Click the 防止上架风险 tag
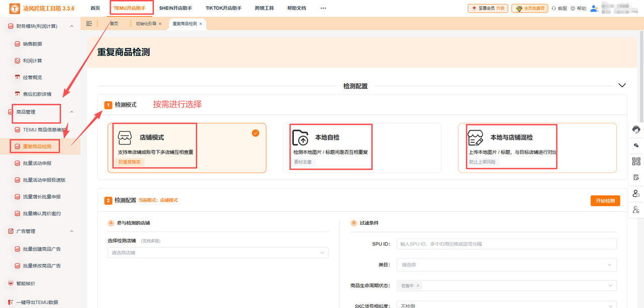644x308 pixels. 482,162
